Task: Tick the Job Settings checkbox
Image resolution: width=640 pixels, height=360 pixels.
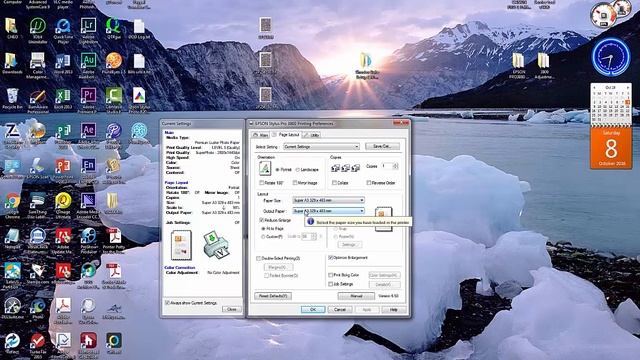Action: pyautogui.click(x=331, y=284)
